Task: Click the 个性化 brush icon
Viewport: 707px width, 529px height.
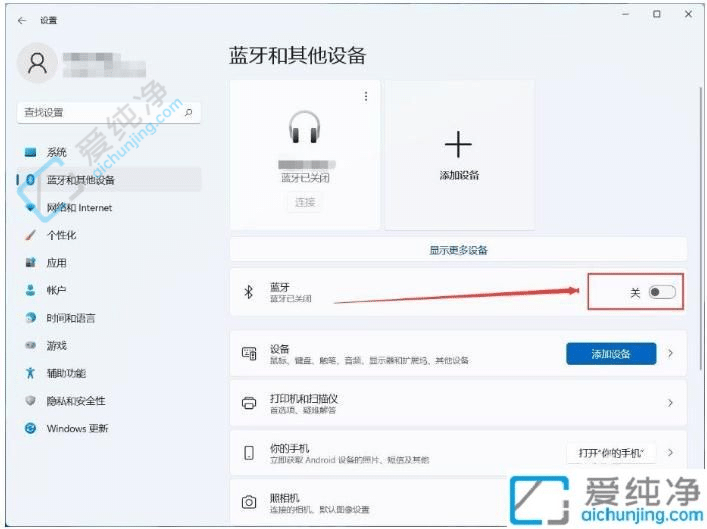Action: pyautogui.click(x=31, y=235)
